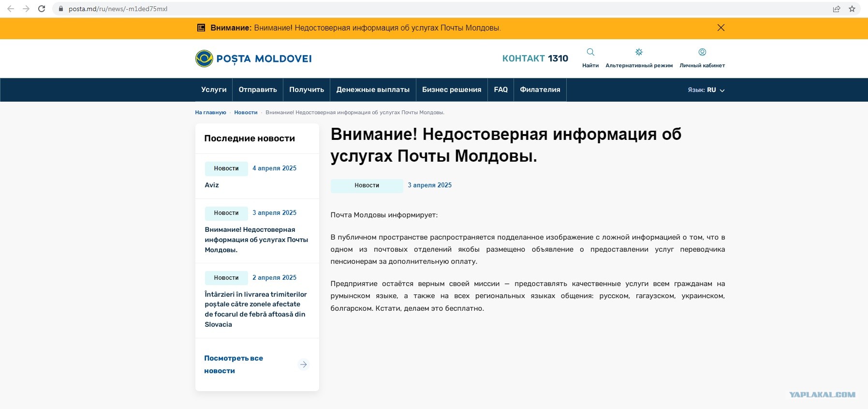Screen dimensions: 868x409
Task: Open the FAQ menu item
Action: (501, 90)
